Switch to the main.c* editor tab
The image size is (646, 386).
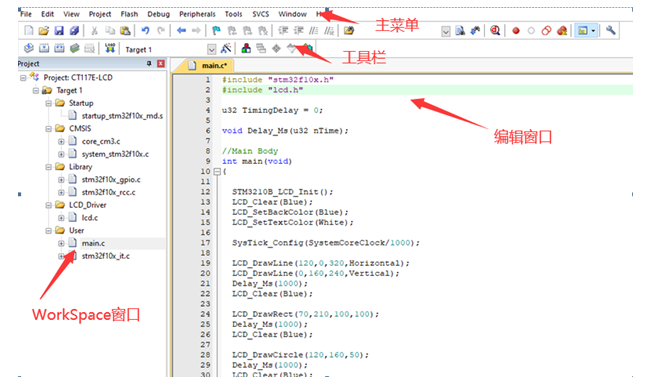(x=210, y=66)
